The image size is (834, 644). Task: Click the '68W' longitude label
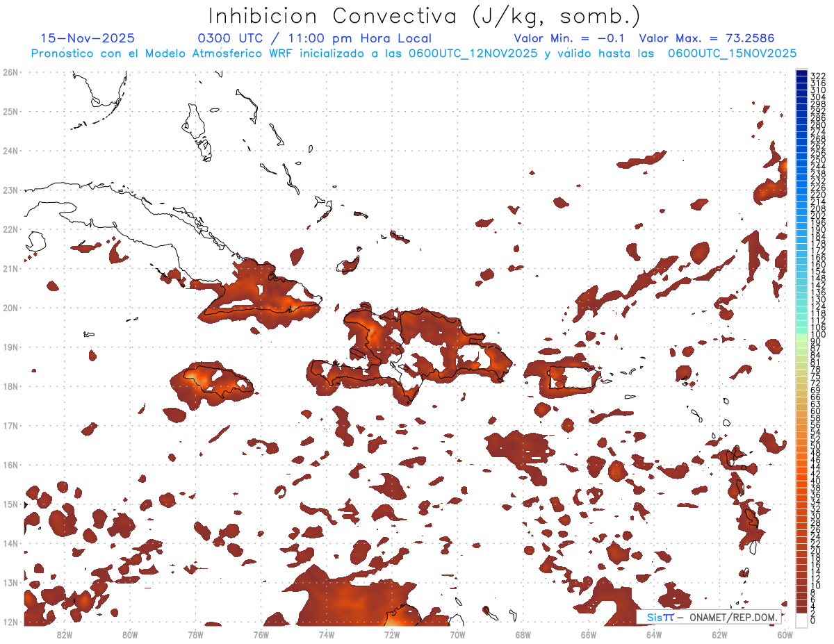523,634
